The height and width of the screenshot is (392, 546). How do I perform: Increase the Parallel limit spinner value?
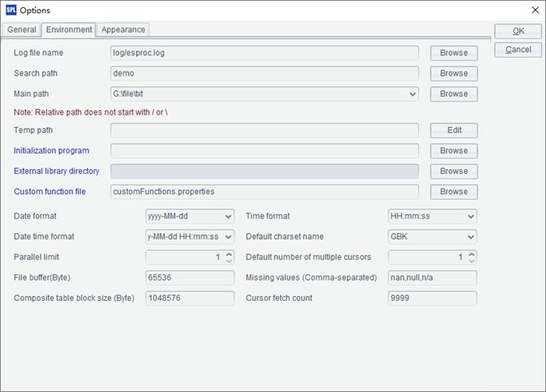(x=229, y=254)
